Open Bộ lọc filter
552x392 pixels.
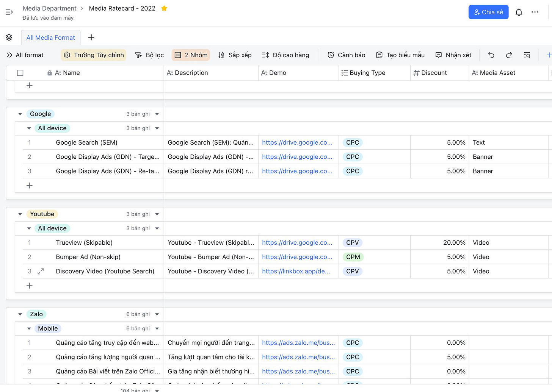149,55
